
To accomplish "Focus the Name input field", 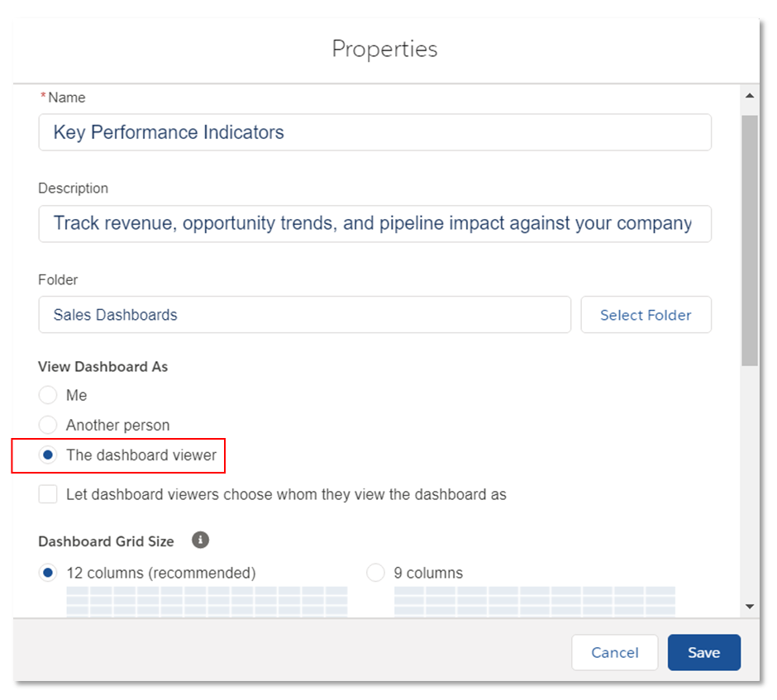I will [375, 132].
